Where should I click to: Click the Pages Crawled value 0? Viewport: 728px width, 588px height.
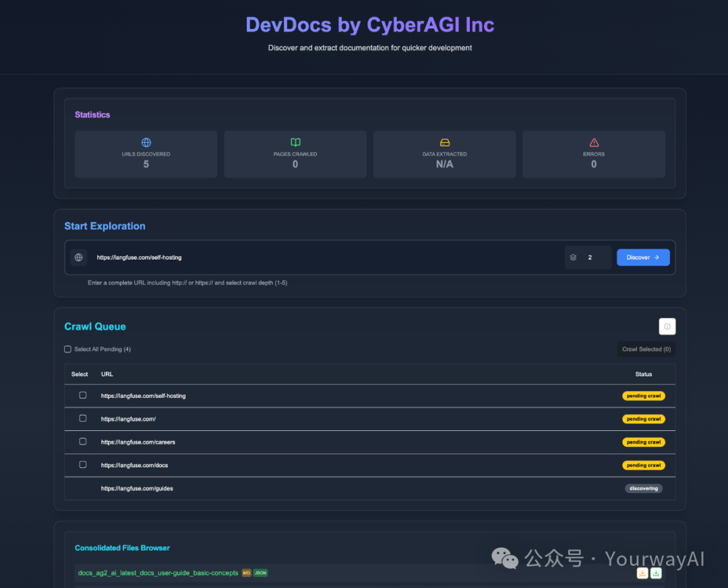click(x=295, y=164)
